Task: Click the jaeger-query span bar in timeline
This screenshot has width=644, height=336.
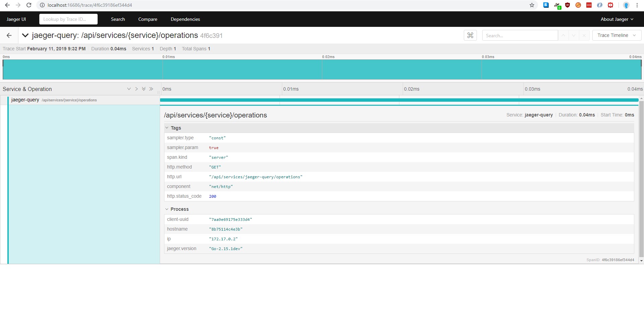Action: (399, 100)
